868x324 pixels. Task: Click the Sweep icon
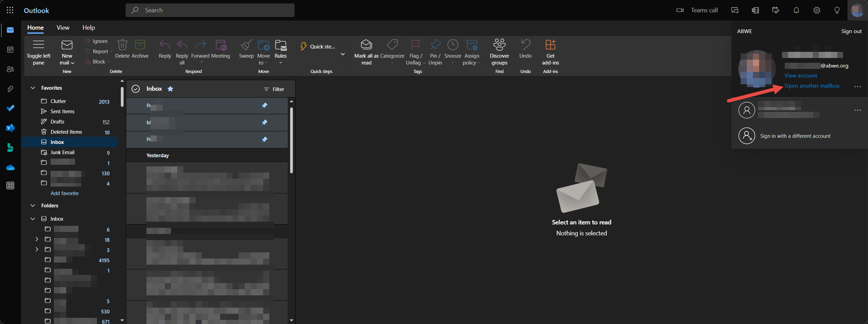pyautogui.click(x=246, y=45)
